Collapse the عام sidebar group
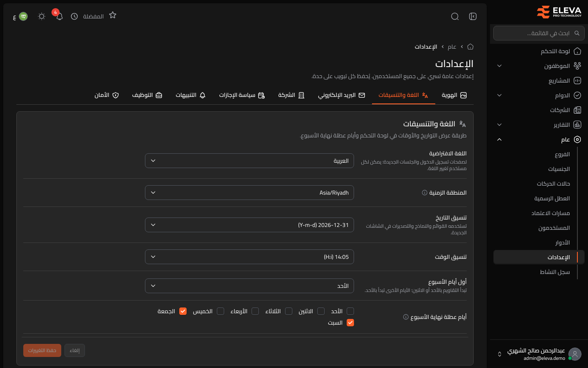 [x=539, y=139]
